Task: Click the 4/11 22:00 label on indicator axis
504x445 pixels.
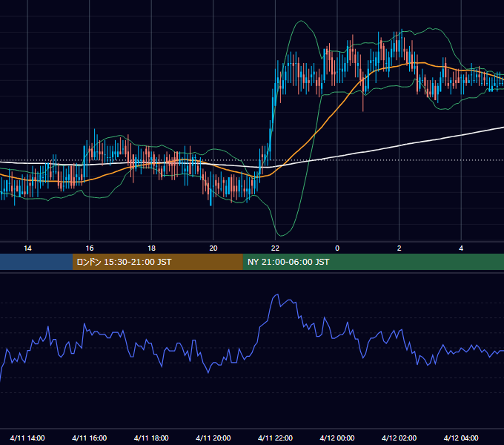Action: (275, 438)
